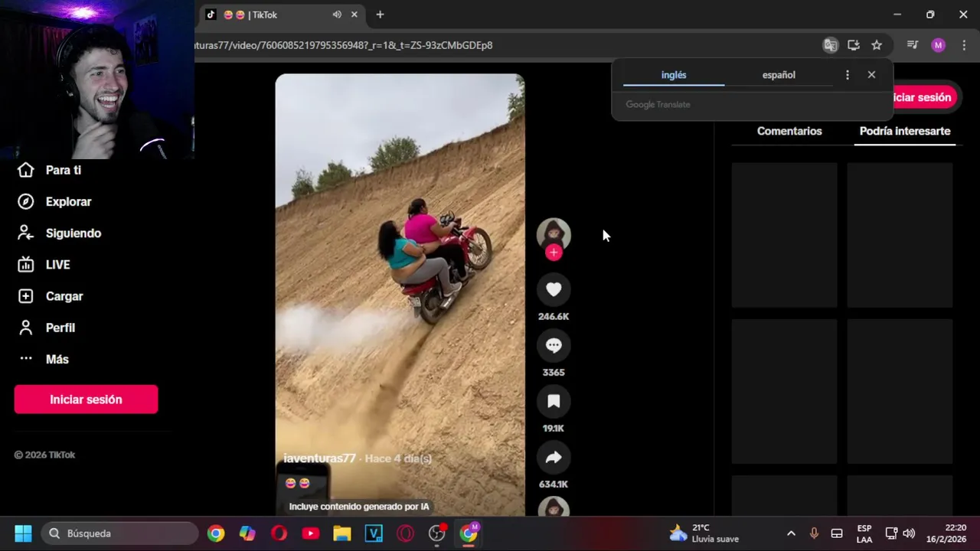Open the iaventuras77 profile link

[319, 458]
